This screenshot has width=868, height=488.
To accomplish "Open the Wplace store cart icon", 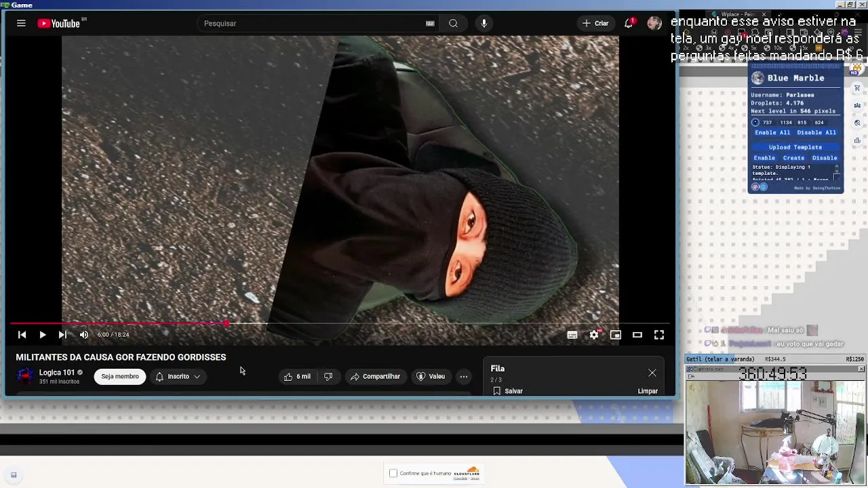I will pyautogui.click(x=858, y=88).
